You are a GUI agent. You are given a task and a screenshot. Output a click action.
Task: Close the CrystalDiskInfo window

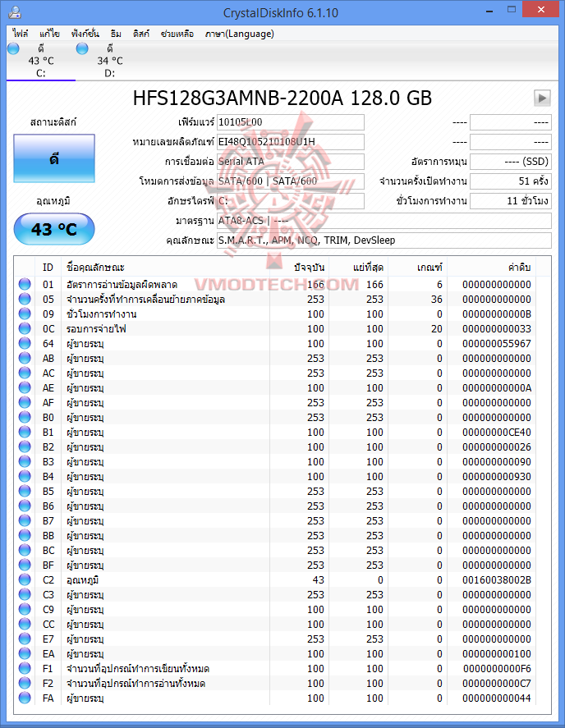pos(540,10)
